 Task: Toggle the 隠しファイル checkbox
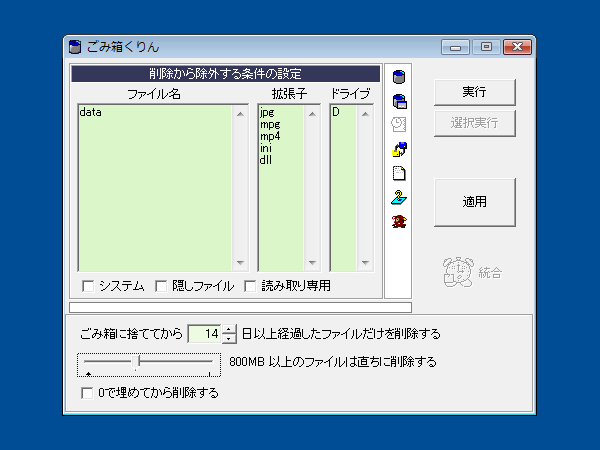click(x=161, y=286)
